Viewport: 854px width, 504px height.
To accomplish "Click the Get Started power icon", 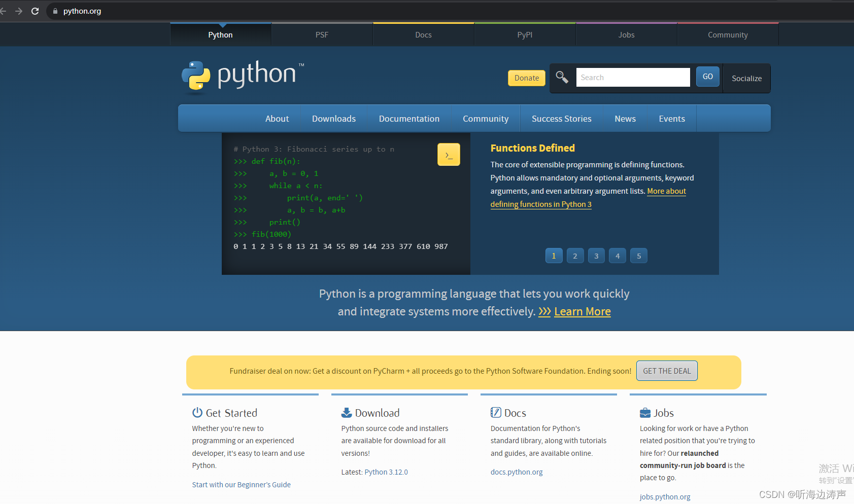I will [x=197, y=413].
